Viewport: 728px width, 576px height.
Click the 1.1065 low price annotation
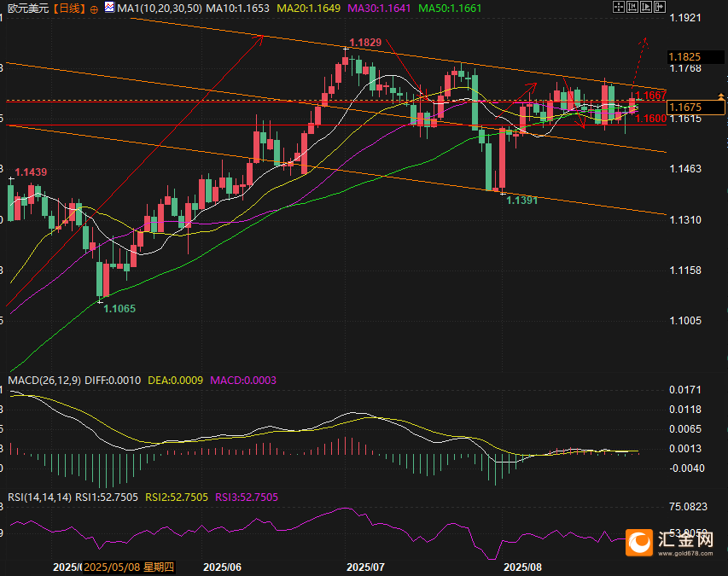(119, 309)
